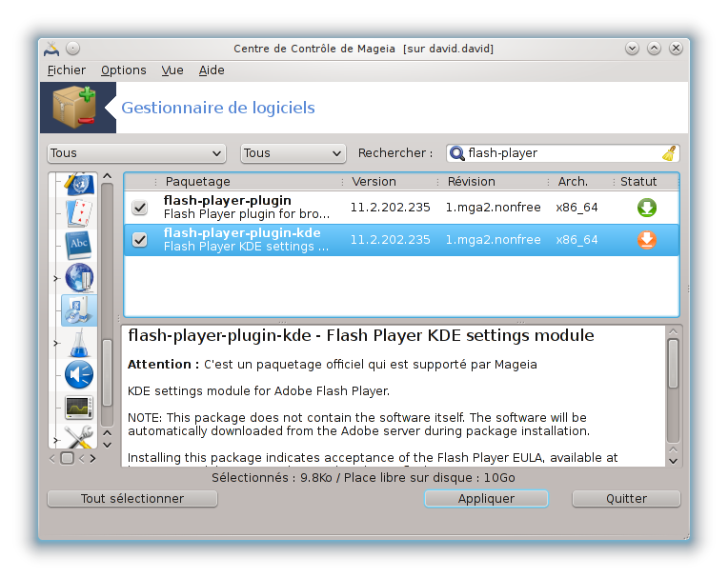Click the category tree scroll right arrow
Image resolution: width=728 pixels, height=578 pixels.
tap(92, 458)
